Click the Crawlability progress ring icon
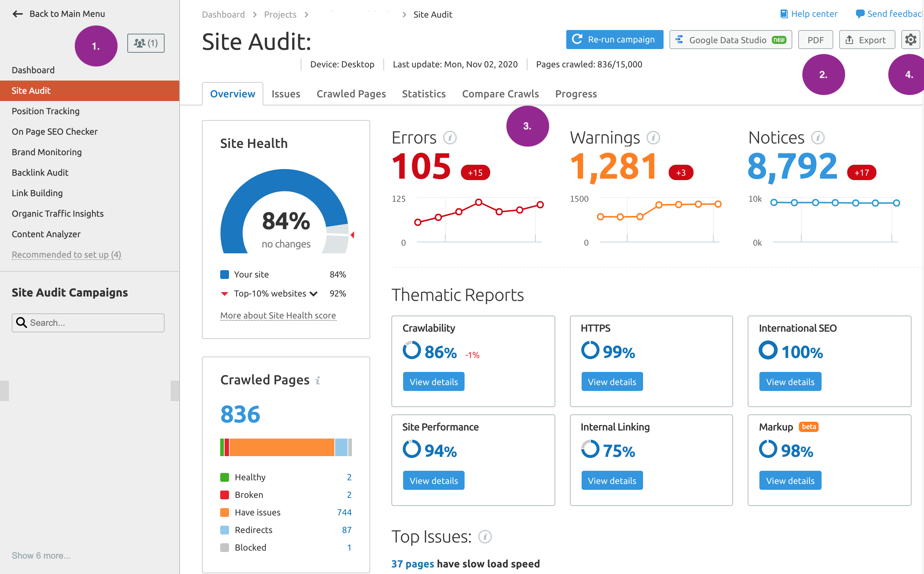This screenshot has width=924, height=574. pos(412,350)
